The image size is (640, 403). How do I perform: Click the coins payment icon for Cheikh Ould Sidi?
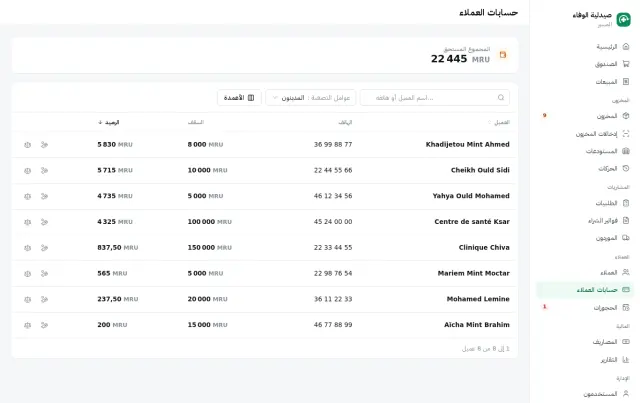[44, 170]
